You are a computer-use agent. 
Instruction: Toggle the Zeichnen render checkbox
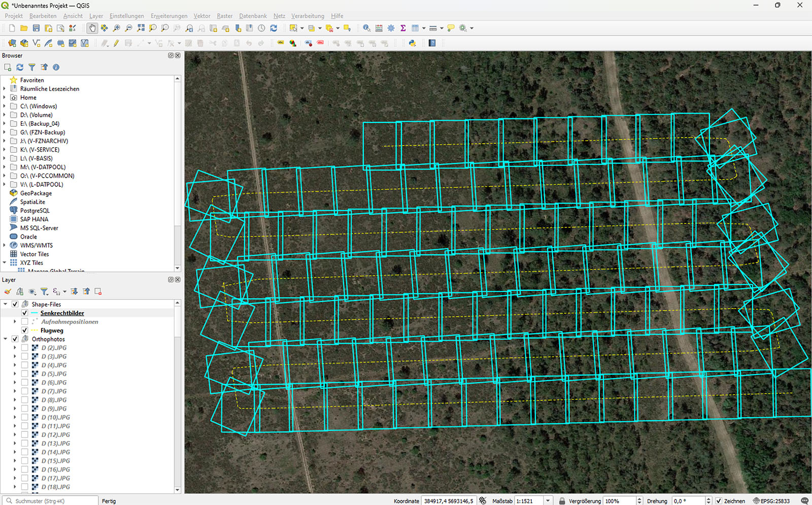tap(719, 501)
